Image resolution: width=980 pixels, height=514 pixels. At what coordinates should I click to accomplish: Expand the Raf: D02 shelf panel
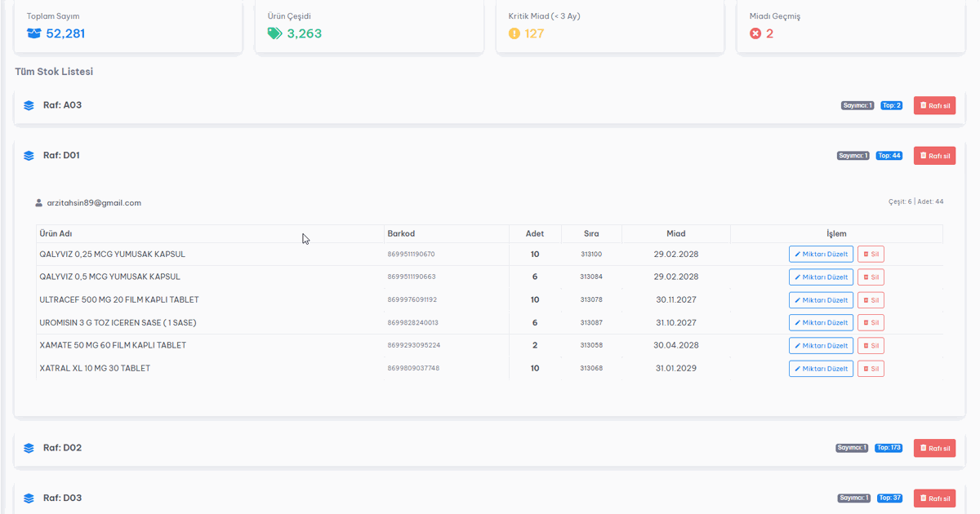[x=490, y=448]
